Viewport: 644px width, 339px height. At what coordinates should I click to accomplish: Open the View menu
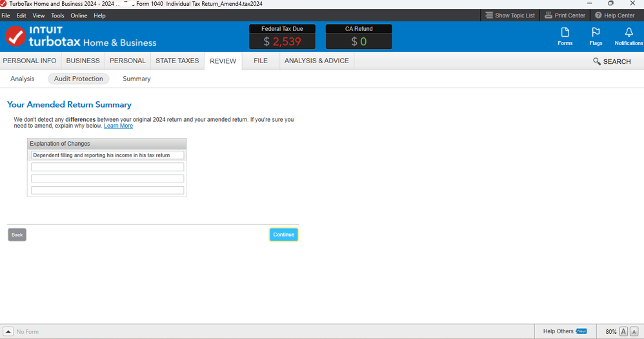[x=39, y=15]
